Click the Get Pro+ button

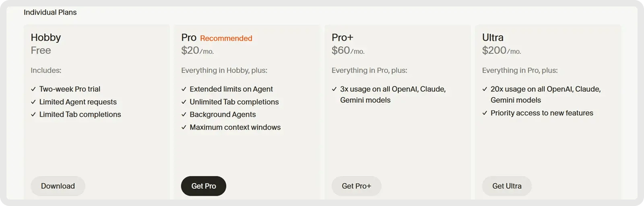pyautogui.click(x=356, y=186)
